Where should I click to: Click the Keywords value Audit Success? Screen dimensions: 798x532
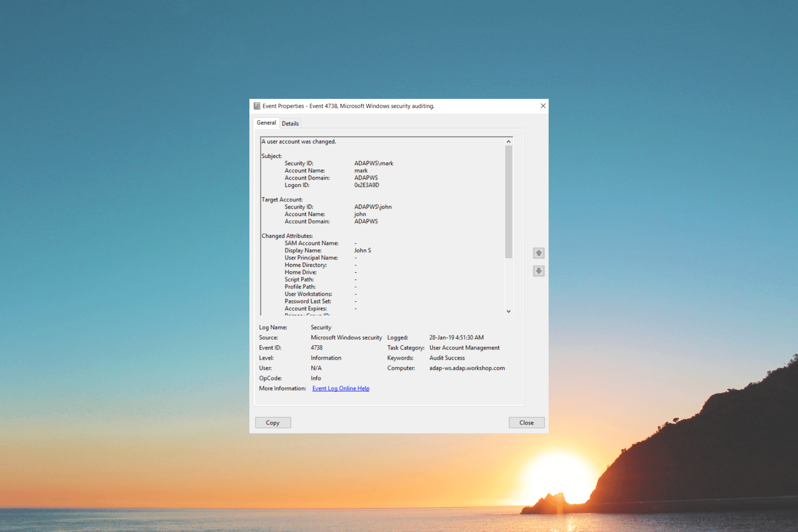447,358
